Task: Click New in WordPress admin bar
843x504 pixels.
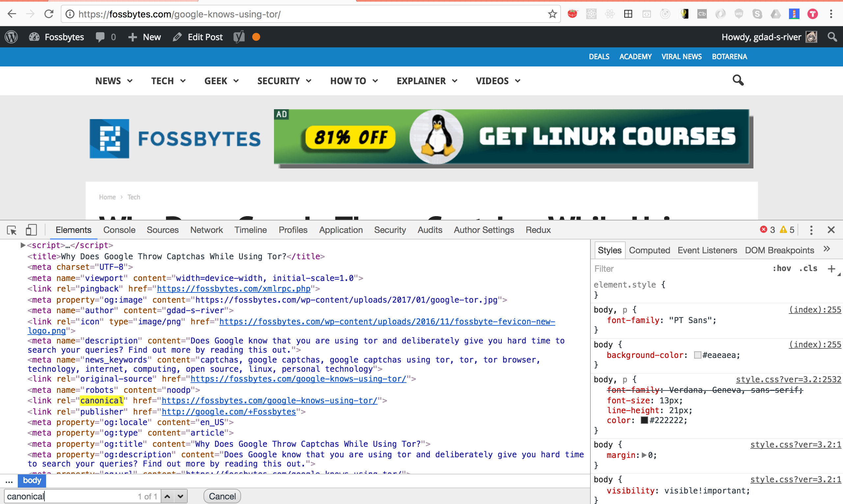Action: pos(145,37)
